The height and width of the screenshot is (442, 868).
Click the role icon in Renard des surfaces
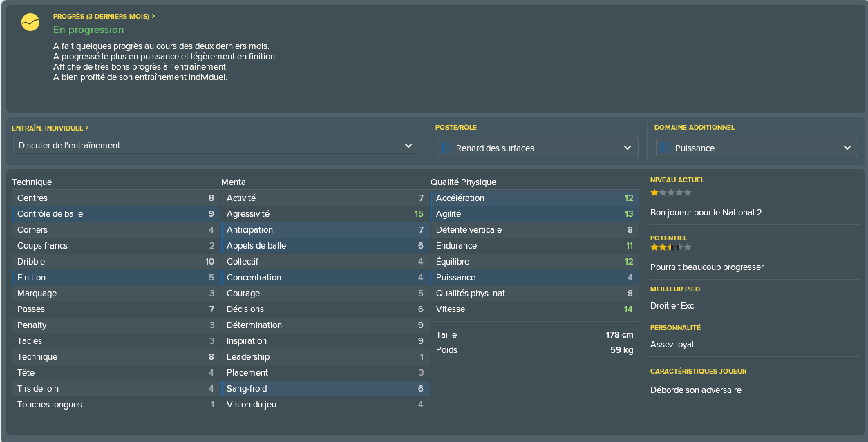(446, 148)
